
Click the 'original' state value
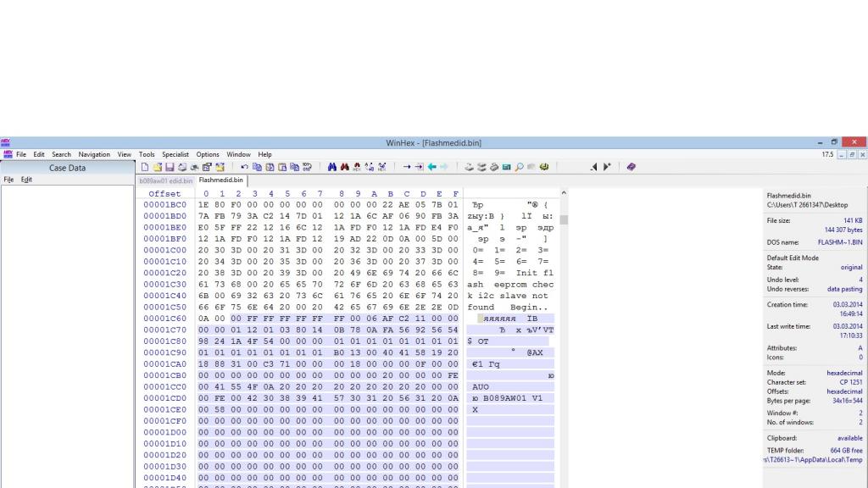coord(851,267)
